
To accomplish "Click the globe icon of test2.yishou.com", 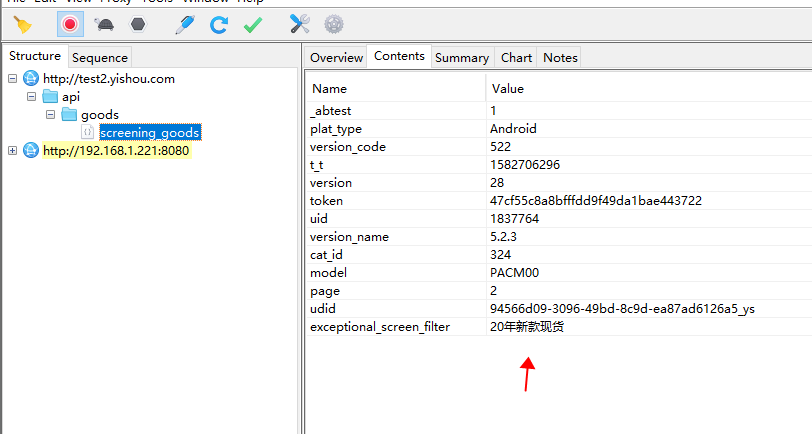I will tap(31, 79).
